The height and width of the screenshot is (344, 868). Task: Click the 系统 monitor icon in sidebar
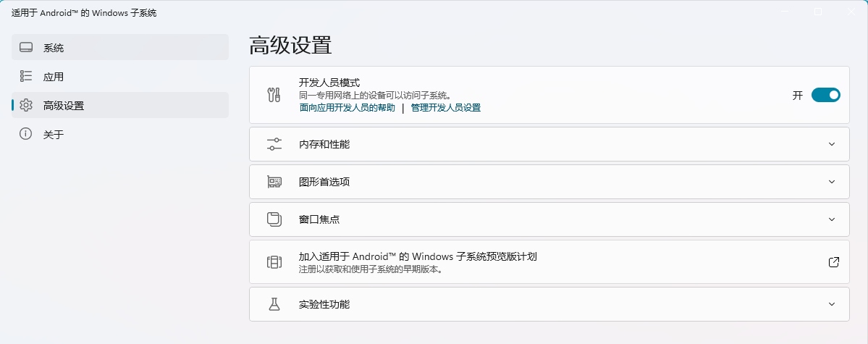click(x=26, y=48)
